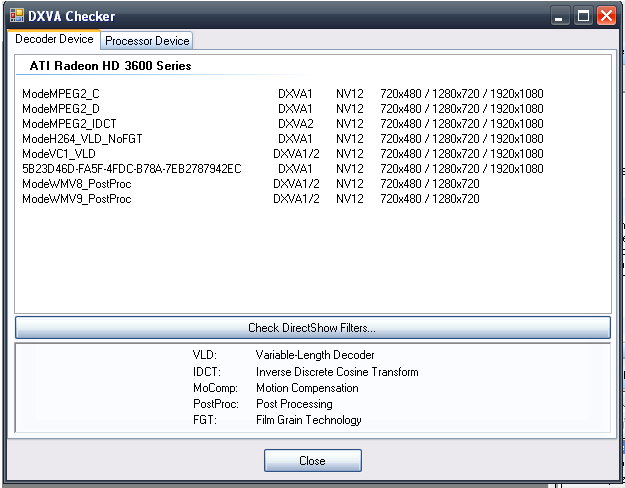Click the Post Processing legend text
The height and width of the screenshot is (488, 625).
(294, 404)
